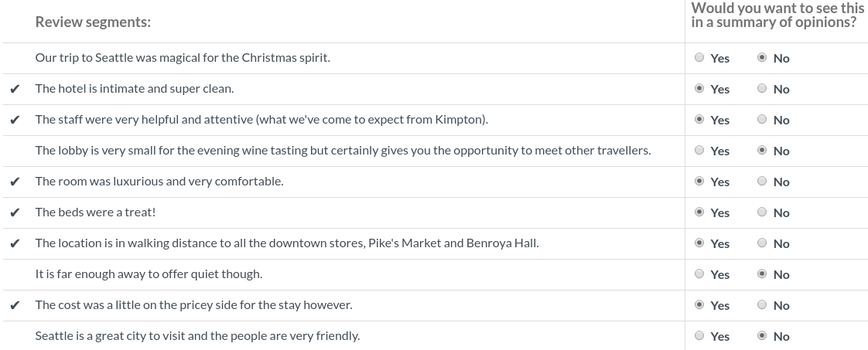Select Yes for the Christmas spirit segment

[699, 57]
